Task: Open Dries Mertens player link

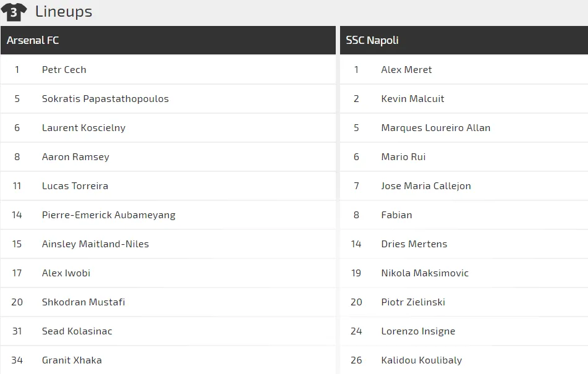Action: [x=414, y=244]
